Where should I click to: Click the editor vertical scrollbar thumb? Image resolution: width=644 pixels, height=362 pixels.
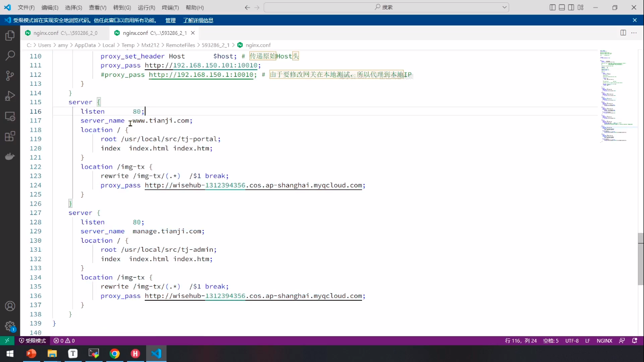pyautogui.click(x=641, y=259)
